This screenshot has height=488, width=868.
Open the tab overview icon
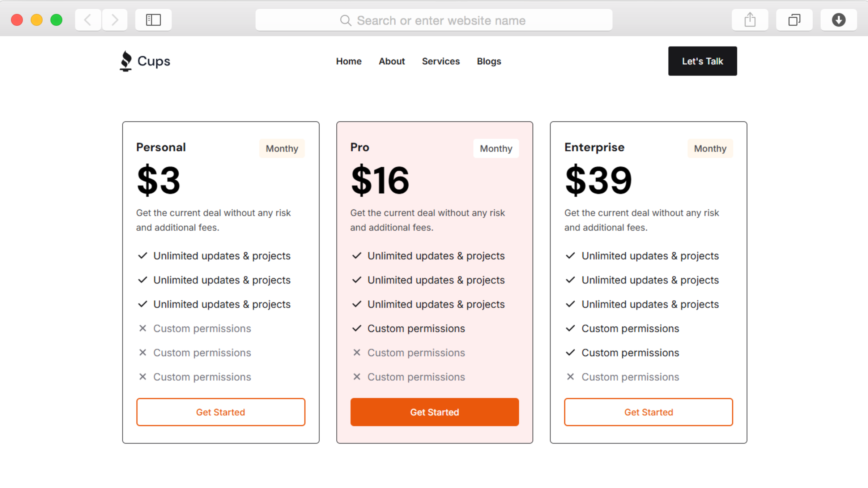[x=794, y=20]
